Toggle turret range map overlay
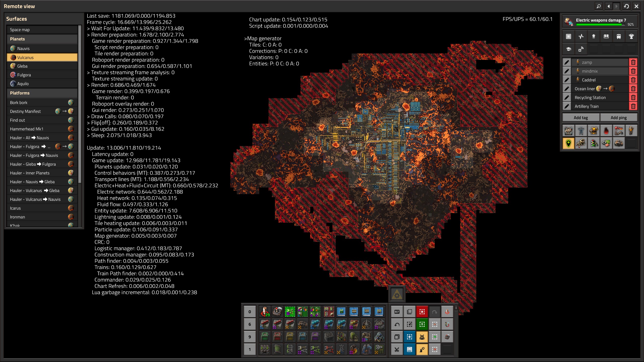Viewport: 644px width, 362px height. click(x=593, y=131)
